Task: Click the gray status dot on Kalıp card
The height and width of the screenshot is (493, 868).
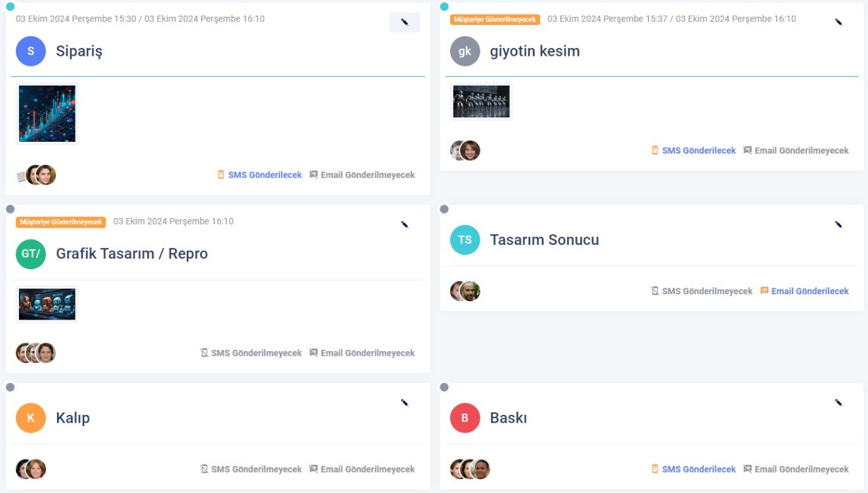Action: pyautogui.click(x=10, y=387)
